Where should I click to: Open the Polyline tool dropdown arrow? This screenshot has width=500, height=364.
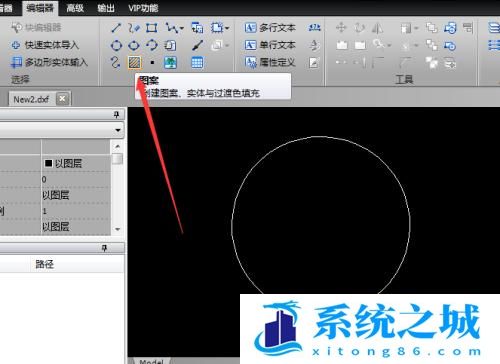point(182,28)
